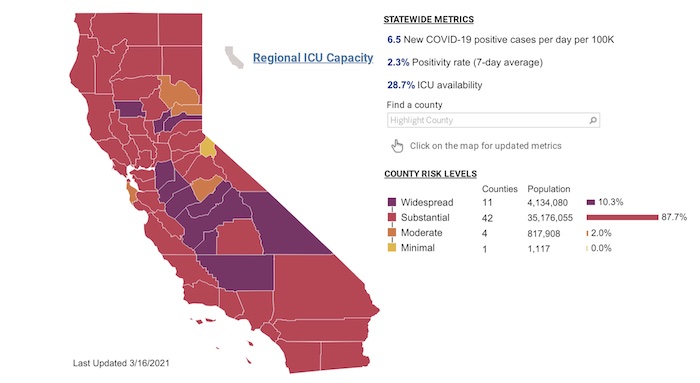Select the red Substantial legend swatch
Viewport: 700px width, 383px height.
[392, 217]
